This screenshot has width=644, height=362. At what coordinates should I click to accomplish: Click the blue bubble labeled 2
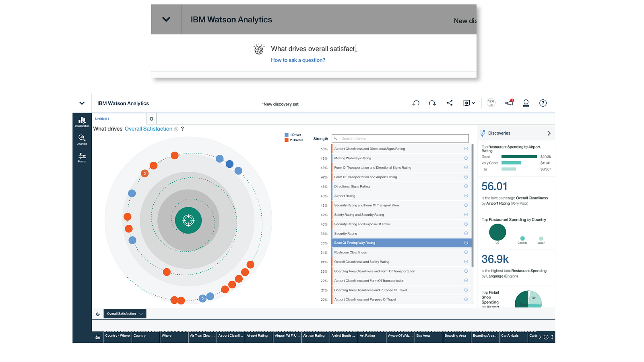(x=202, y=298)
